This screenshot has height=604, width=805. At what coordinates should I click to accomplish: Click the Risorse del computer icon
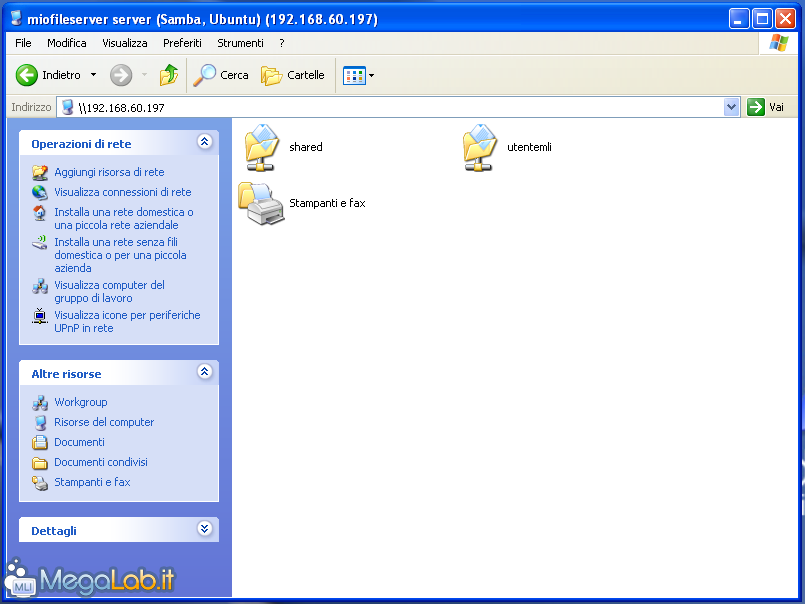coord(40,423)
